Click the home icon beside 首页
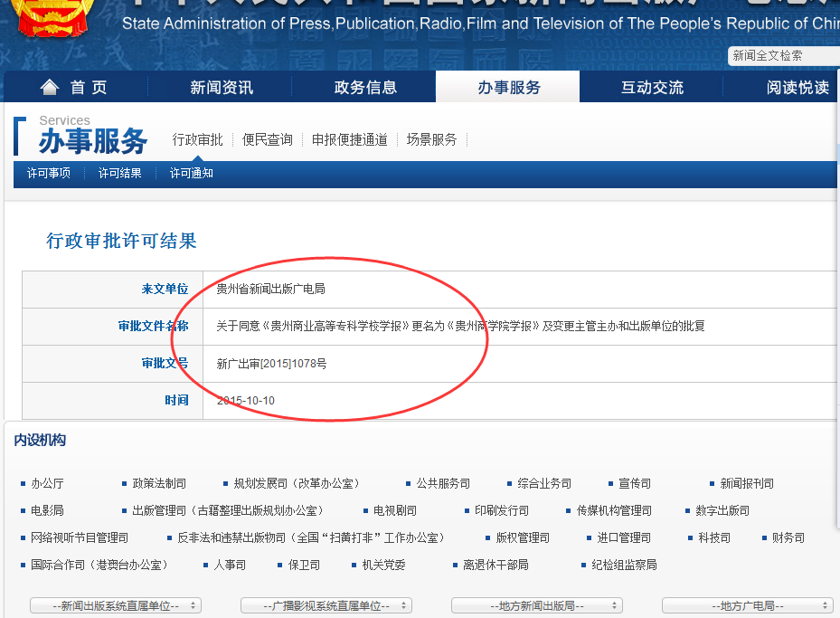The width and height of the screenshot is (840, 618). click(x=50, y=87)
